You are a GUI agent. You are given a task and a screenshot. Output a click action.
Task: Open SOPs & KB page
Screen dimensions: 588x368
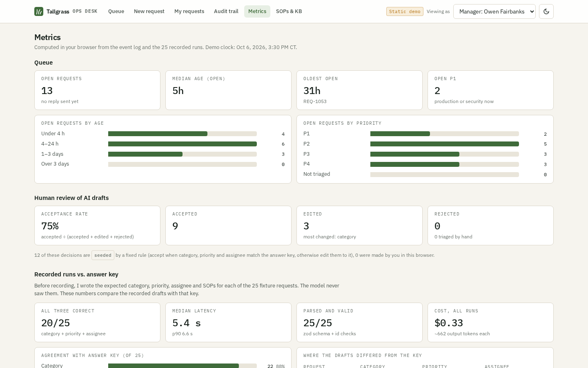tap(289, 11)
